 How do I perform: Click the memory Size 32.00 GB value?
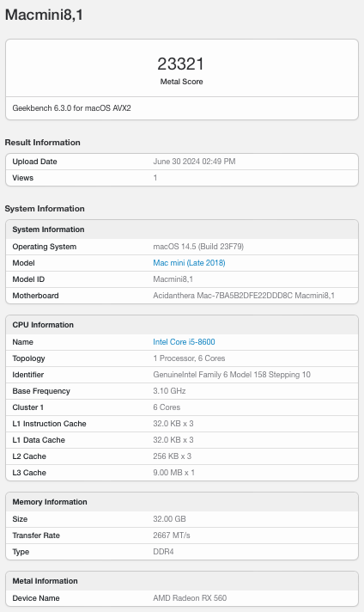169,519
